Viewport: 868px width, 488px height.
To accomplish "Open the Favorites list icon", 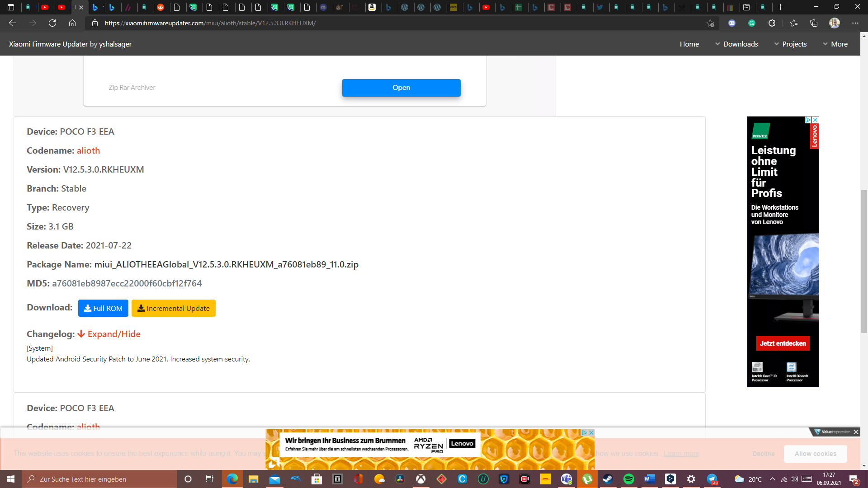I will coord(794,23).
